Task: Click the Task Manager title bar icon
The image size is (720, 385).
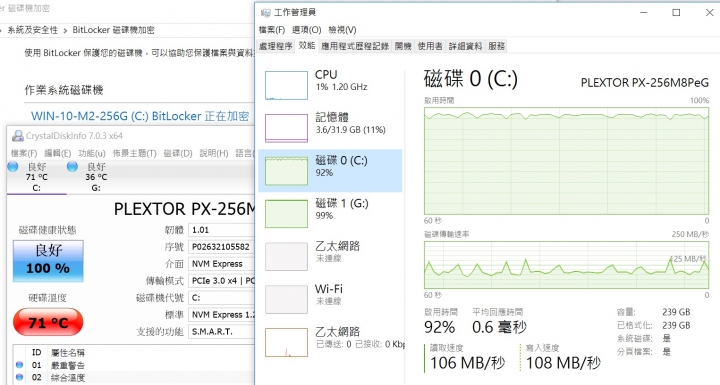Action: 265,12
